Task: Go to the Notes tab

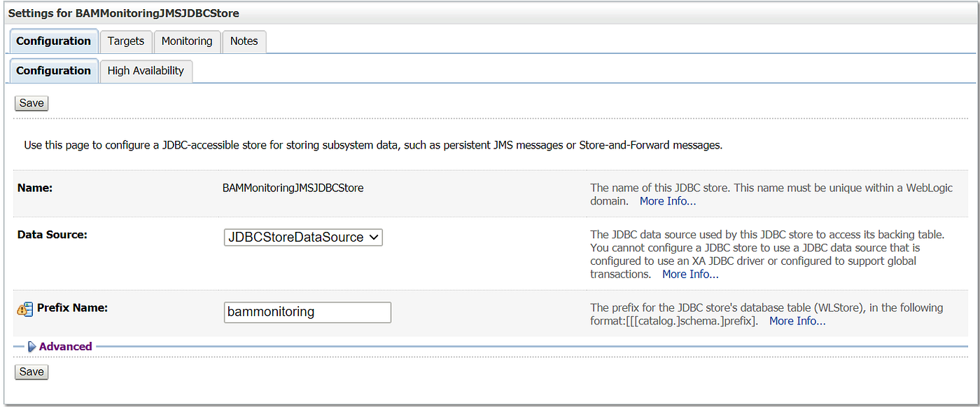Action: [x=244, y=41]
